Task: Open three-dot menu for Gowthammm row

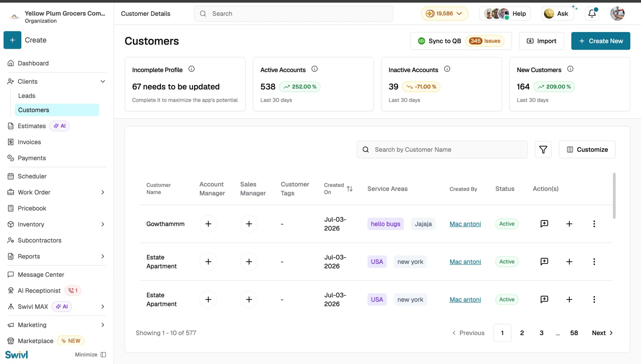Action: [x=594, y=224]
